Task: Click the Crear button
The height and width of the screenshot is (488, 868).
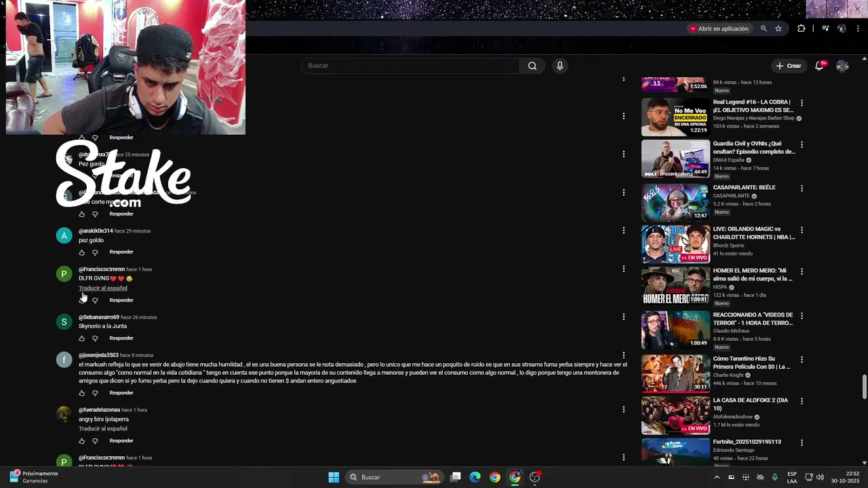Action: pyautogui.click(x=789, y=66)
